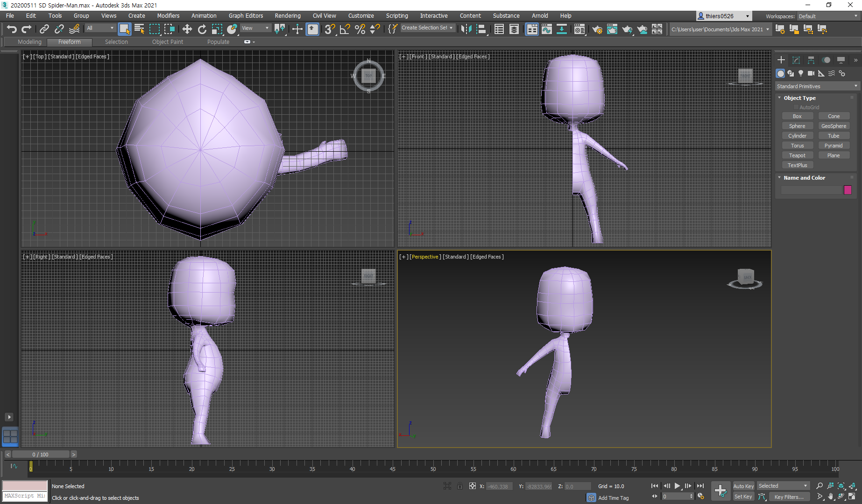Click the Perspective viewport label
Viewport: 862px width, 504px height.
[425, 257]
